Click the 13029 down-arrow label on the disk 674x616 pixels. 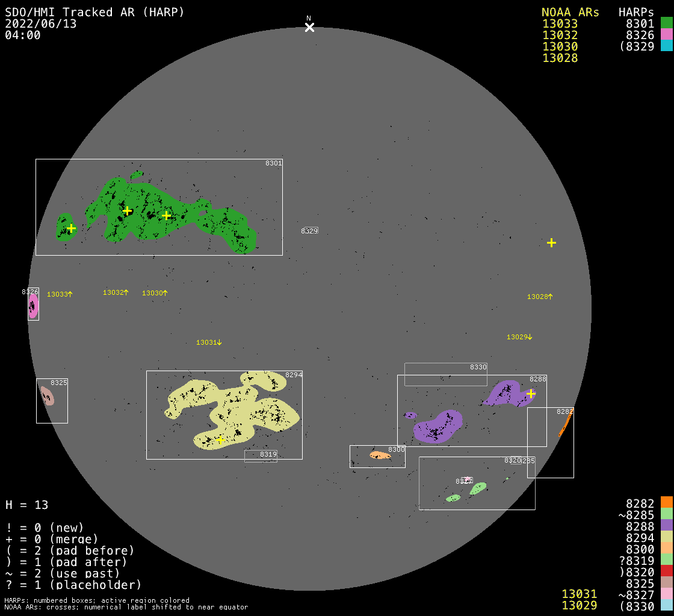pos(519,337)
